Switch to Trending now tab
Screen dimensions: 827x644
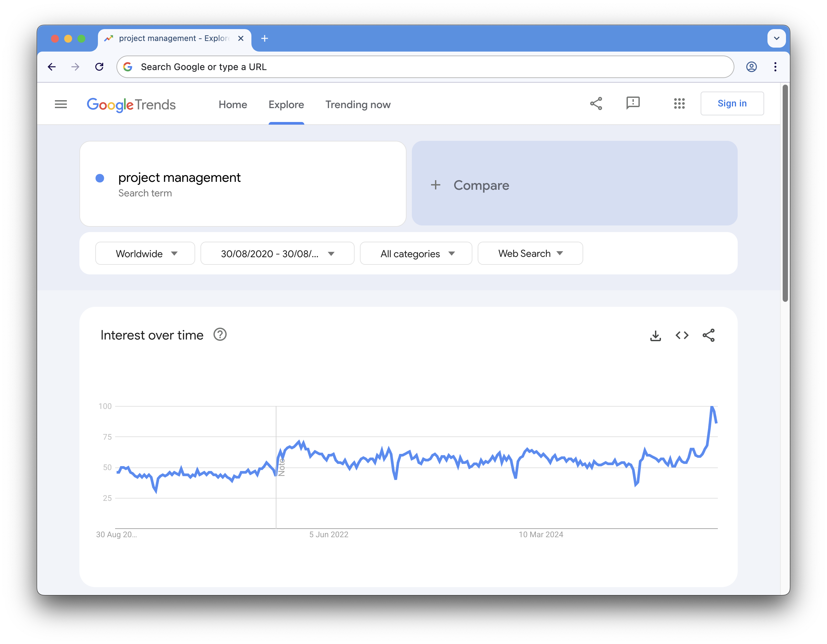(358, 105)
